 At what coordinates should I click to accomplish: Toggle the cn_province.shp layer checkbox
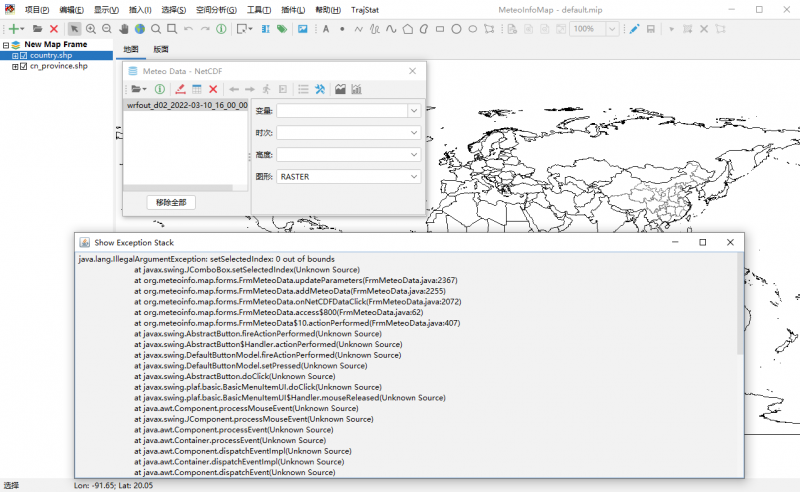click(x=24, y=66)
